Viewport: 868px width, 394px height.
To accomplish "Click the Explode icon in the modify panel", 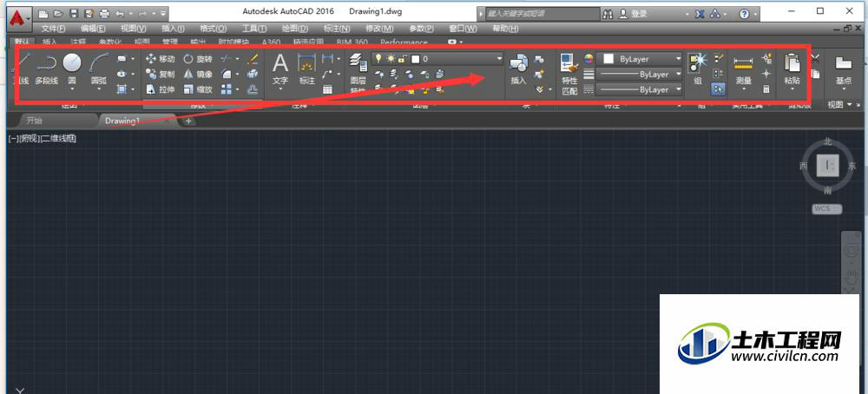I will tap(253, 74).
